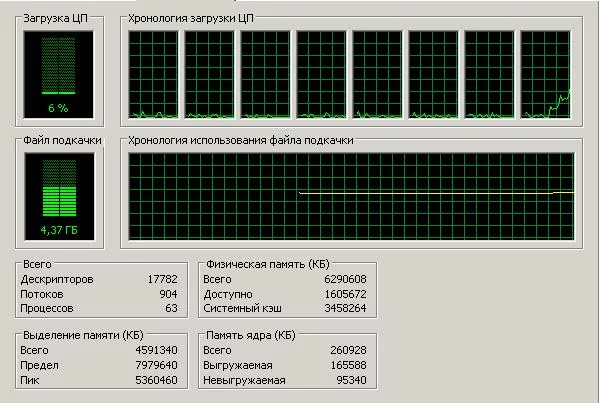This screenshot has width=600, height=403.
Task: Click the kernel memory Всего value 260928
Action: pyautogui.click(x=350, y=350)
